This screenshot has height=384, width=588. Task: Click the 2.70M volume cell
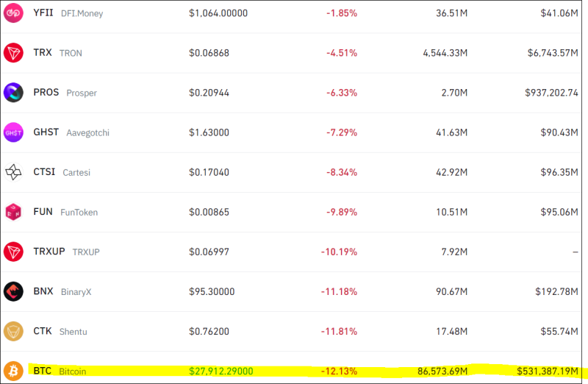tap(454, 93)
